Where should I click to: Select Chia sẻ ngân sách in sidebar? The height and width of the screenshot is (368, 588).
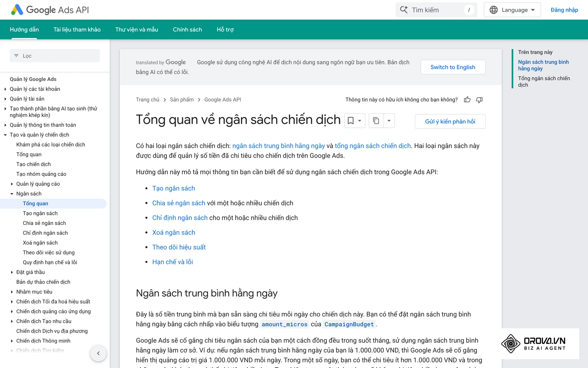44,223
